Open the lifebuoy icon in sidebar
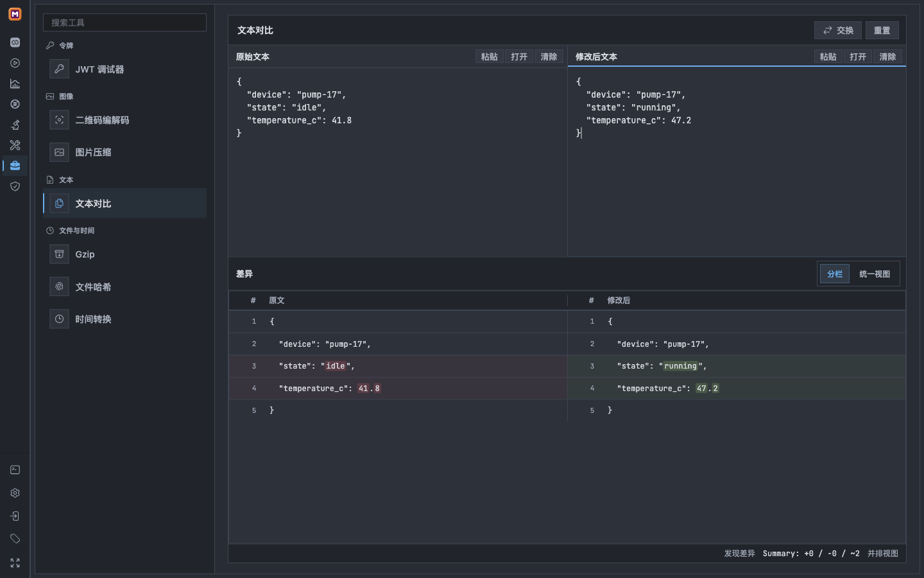 click(15, 104)
